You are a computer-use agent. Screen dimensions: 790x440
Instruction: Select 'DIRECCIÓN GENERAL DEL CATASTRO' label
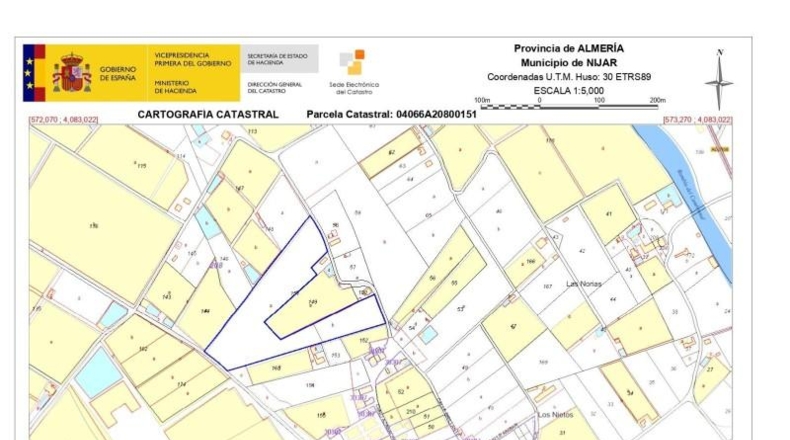pyautogui.click(x=275, y=88)
